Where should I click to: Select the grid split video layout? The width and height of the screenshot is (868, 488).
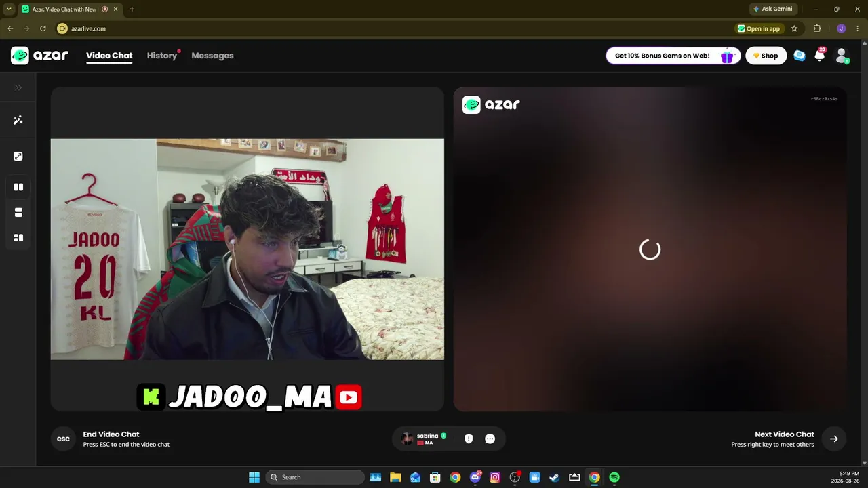18,238
